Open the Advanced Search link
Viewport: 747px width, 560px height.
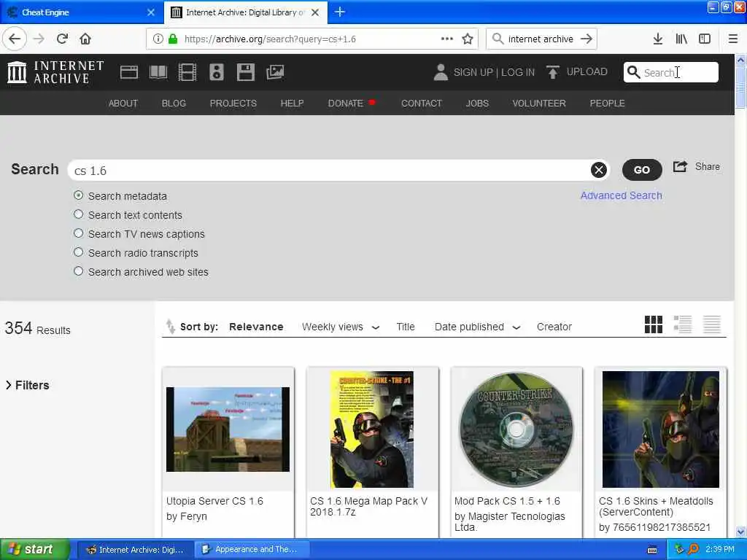point(622,195)
